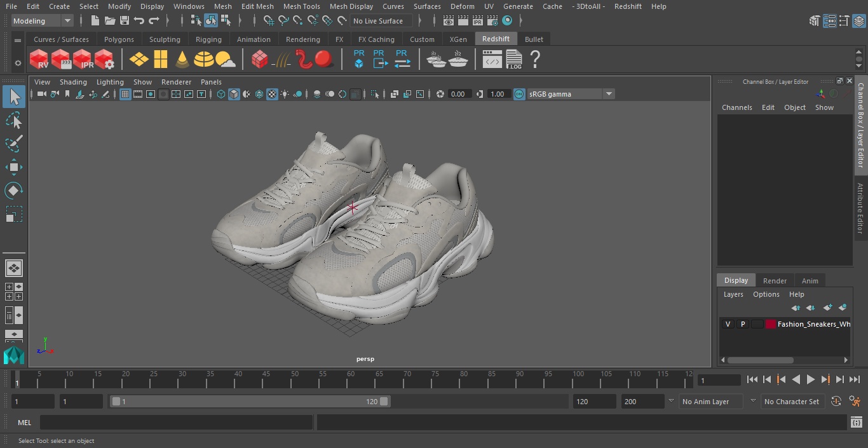
Task: Switch to the Polygons shelf tab
Action: click(x=119, y=39)
